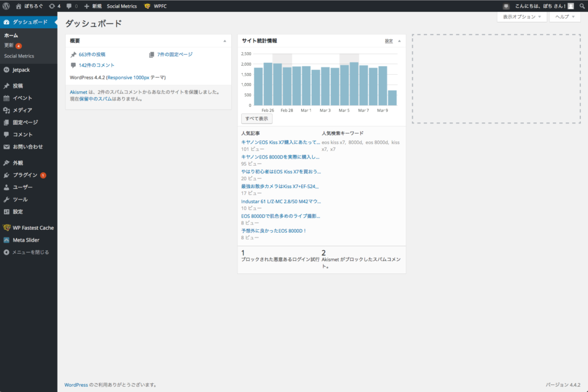Open the 663件の投稿 link
The width and height of the screenshot is (588, 392).
(92, 55)
